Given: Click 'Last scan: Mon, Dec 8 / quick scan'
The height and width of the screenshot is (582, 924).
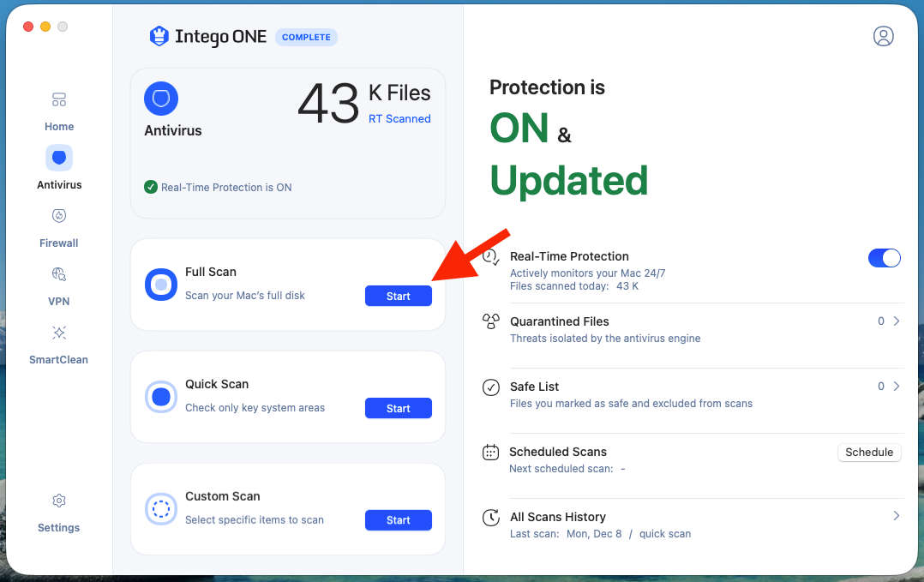Looking at the screenshot, I should 600,534.
